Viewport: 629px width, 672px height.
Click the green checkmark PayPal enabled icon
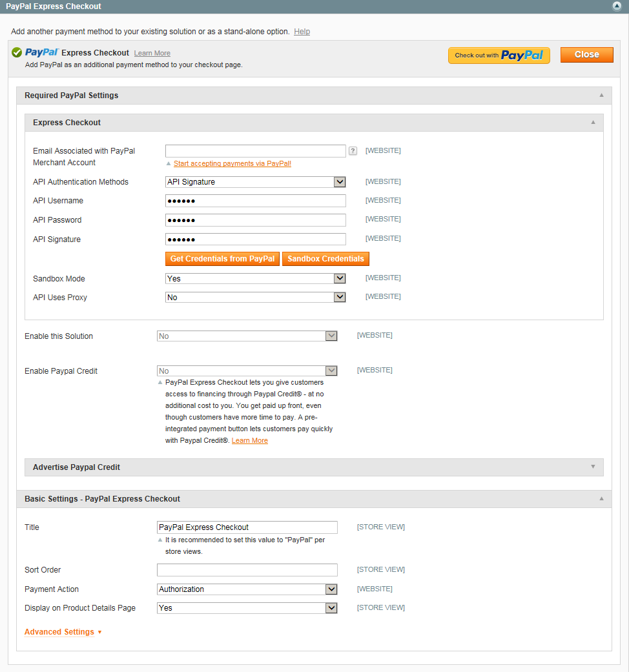pyautogui.click(x=17, y=53)
